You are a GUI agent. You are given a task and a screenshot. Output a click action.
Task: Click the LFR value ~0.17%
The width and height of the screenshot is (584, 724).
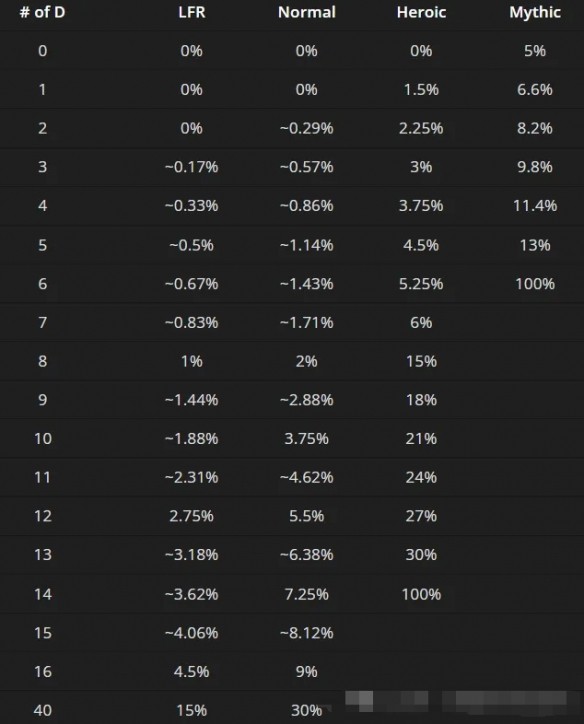click(x=192, y=167)
